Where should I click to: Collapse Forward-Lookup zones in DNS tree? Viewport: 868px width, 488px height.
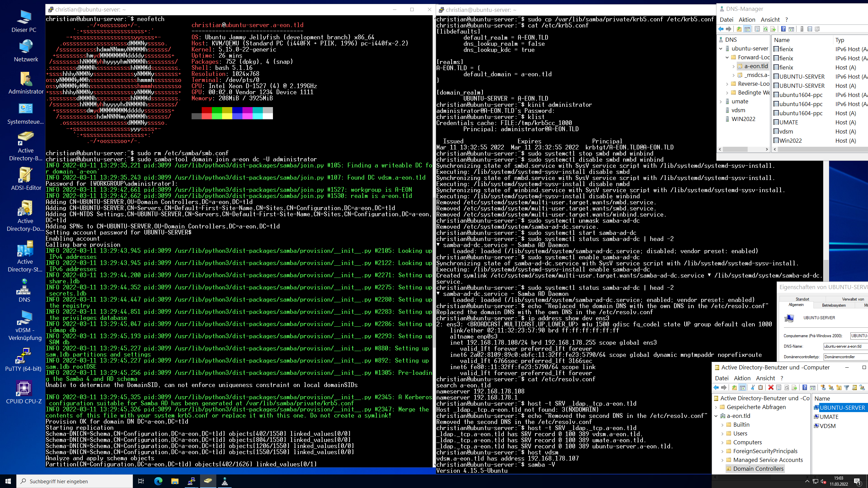tap(727, 57)
